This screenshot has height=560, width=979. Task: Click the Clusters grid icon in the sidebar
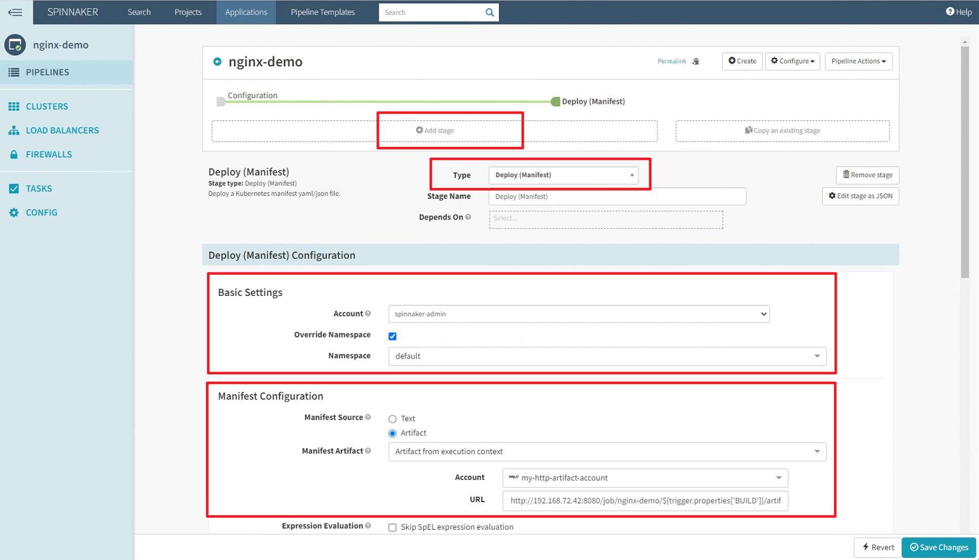pyautogui.click(x=14, y=106)
